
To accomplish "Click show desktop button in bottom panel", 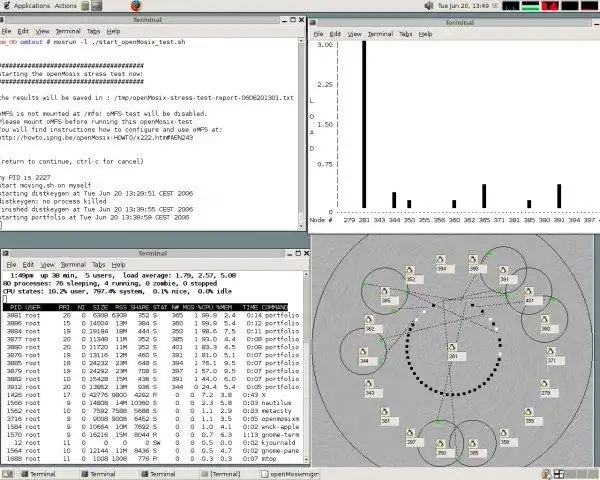I will (x=8, y=474).
